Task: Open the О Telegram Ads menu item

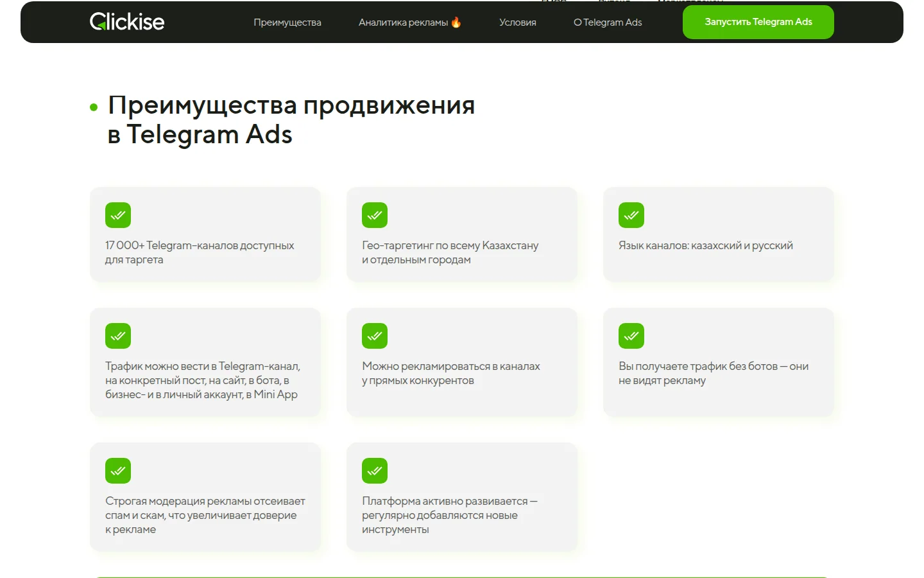Action: pos(608,22)
